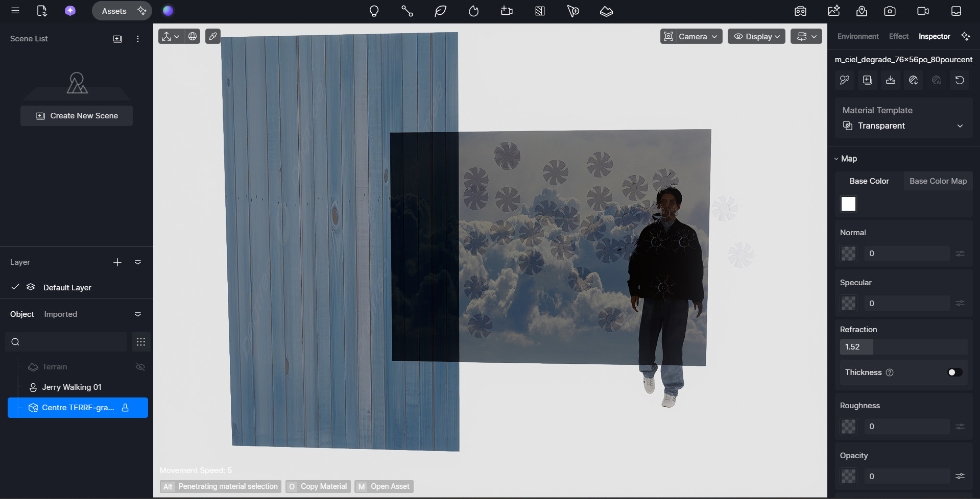Click the globe icon in viewport toolbar
Screen dimensions: 980x499
click(193, 36)
